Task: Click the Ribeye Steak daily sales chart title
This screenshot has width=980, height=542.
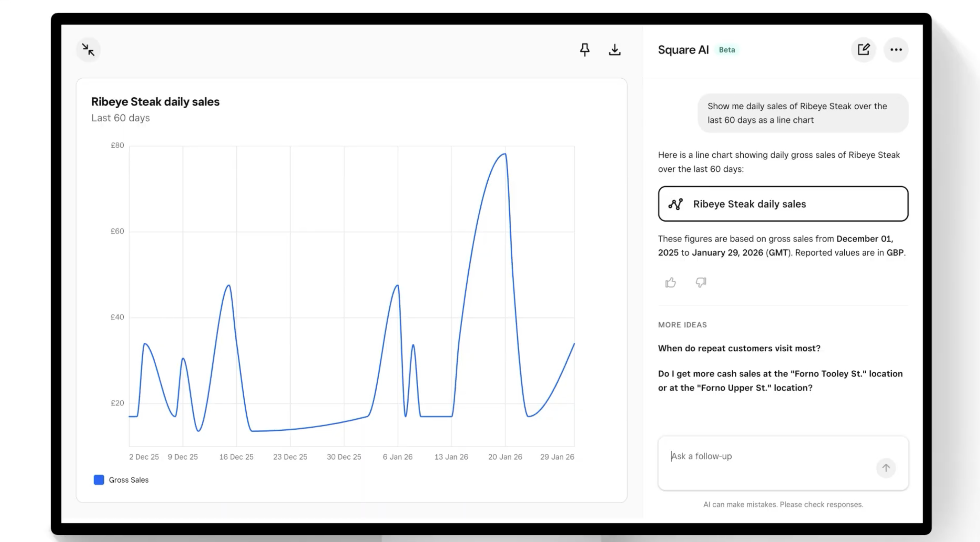Action: click(155, 102)
